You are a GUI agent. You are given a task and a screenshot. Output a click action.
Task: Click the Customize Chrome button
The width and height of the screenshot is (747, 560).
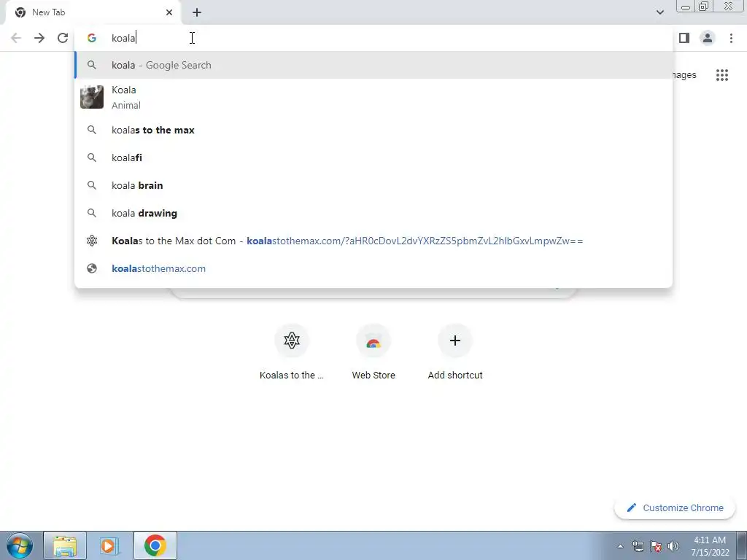pyautogui.click(x=675, y=507)
